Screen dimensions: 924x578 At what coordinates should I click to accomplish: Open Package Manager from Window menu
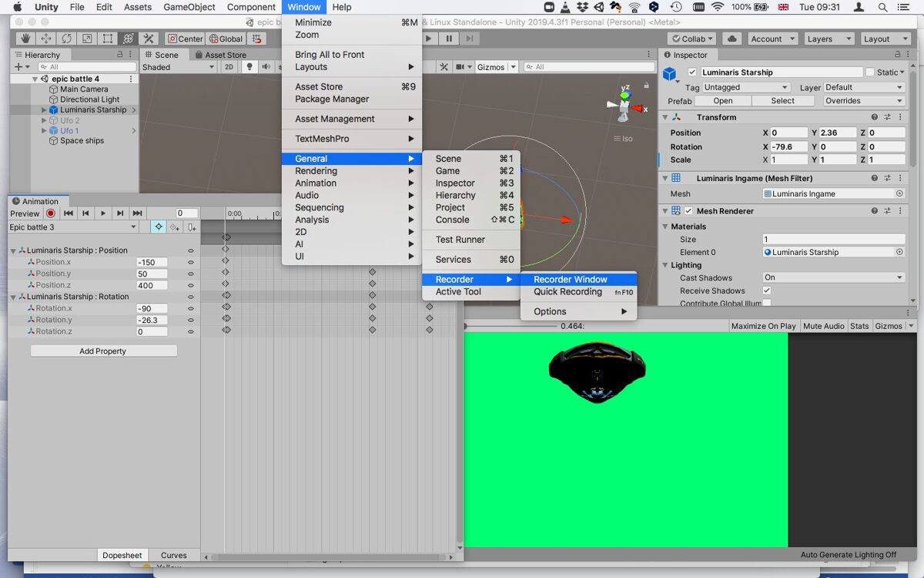(x=352, y=99)
